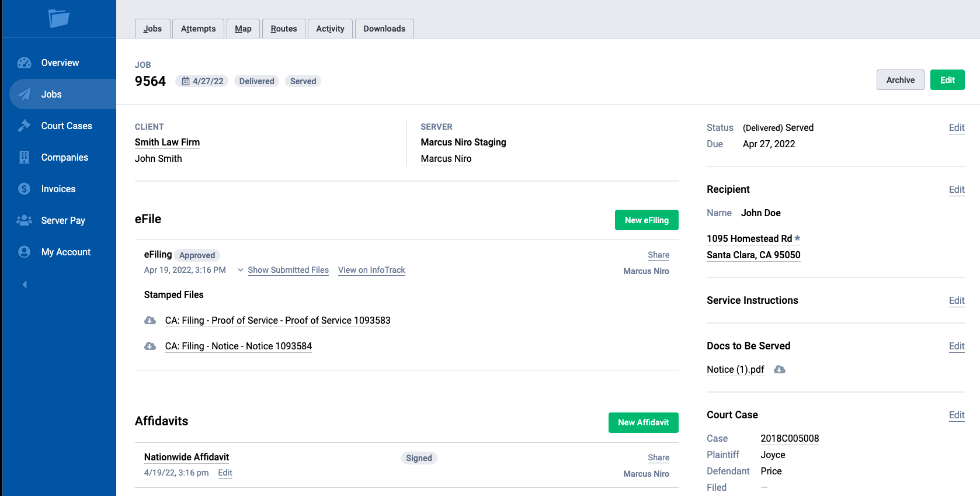
Task: Click the folder logo icon in sidebar
Action: [59, 19]
